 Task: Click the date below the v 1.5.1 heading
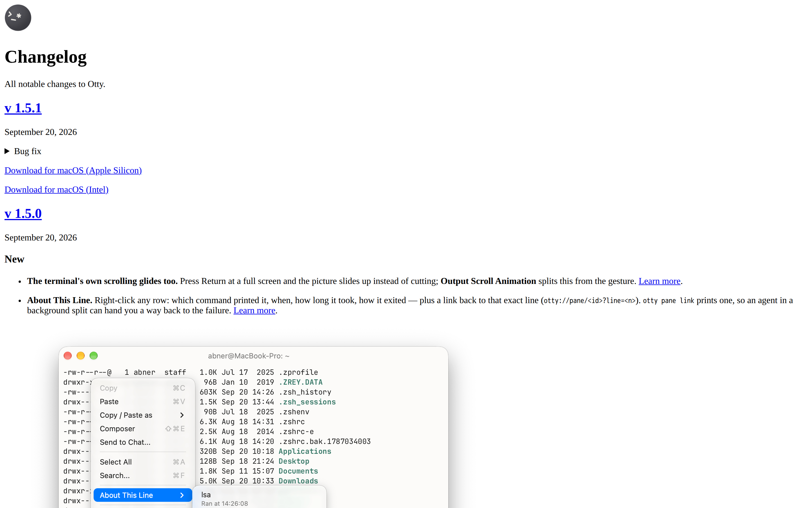tap(41, 132)
